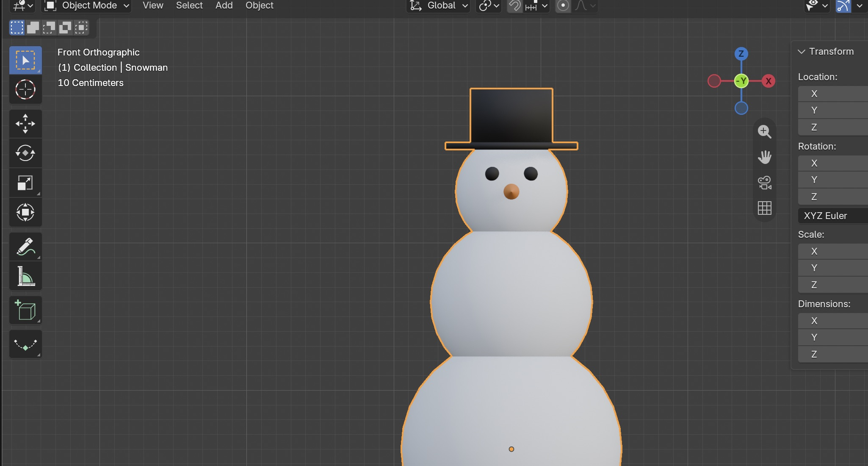The image size is (868, 466).
Task: Open the Object Mode dropdown
Action: [x=86, y=6]
